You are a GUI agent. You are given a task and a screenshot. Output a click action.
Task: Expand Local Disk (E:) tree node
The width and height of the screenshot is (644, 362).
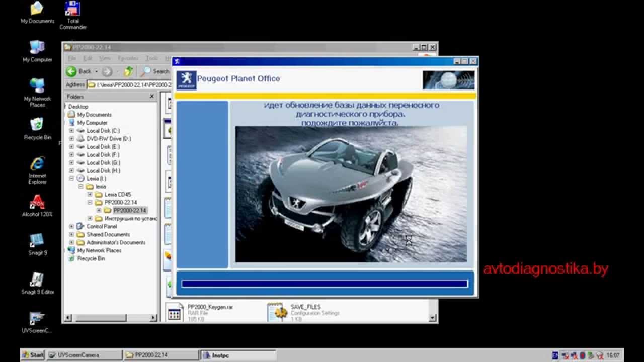point(71,146)
